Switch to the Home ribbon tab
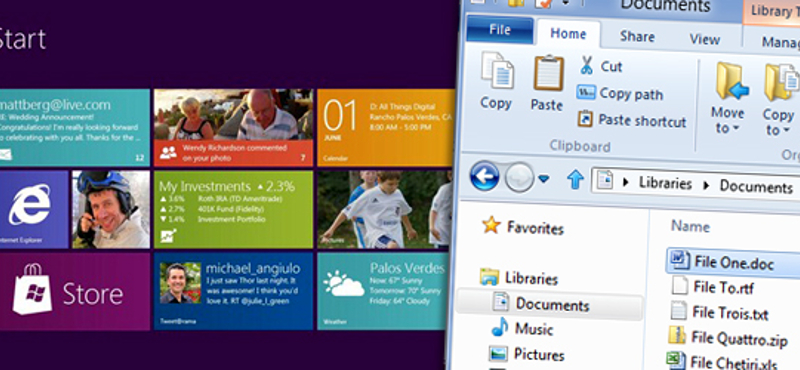Screen dimensions: 800x370 click(x=568, y=34)
